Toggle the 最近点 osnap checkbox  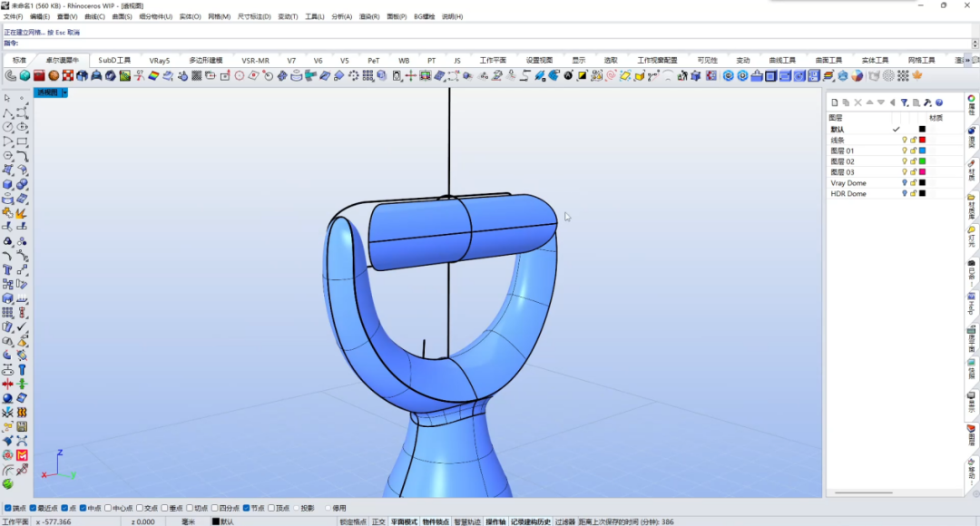click(33, 509)
